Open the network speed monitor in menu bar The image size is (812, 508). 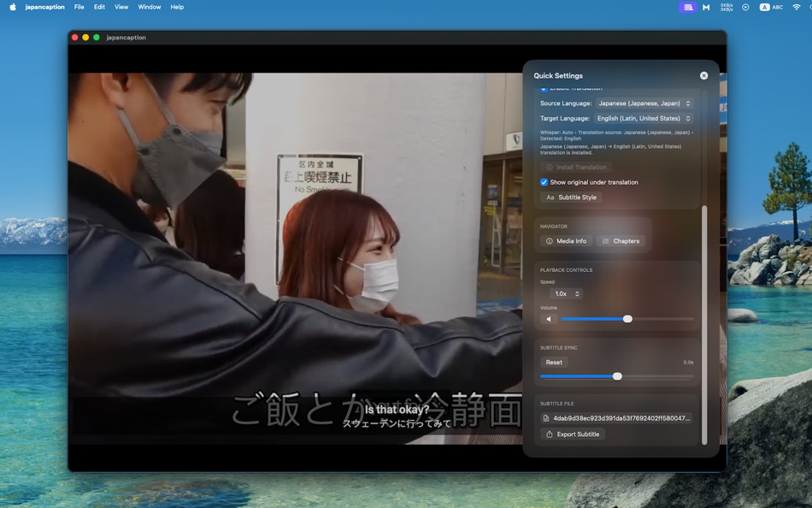(726, 7)
